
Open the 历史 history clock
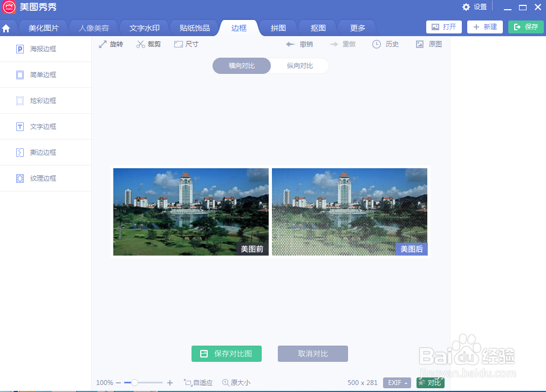385,44
